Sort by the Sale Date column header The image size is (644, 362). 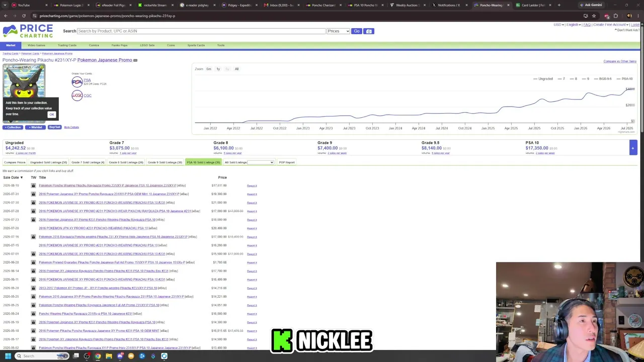click(x=13, y=177)
